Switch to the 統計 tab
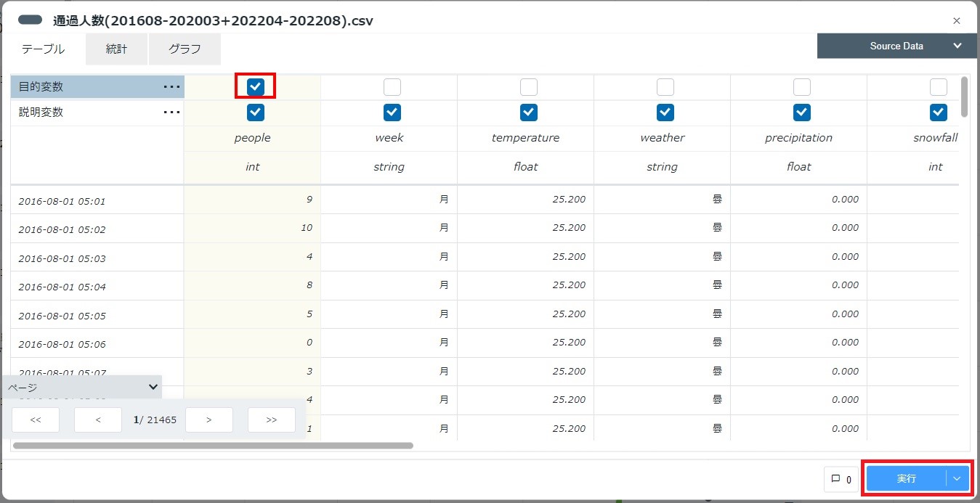This screenshot has width=980, height=503. tap(116, 49)
